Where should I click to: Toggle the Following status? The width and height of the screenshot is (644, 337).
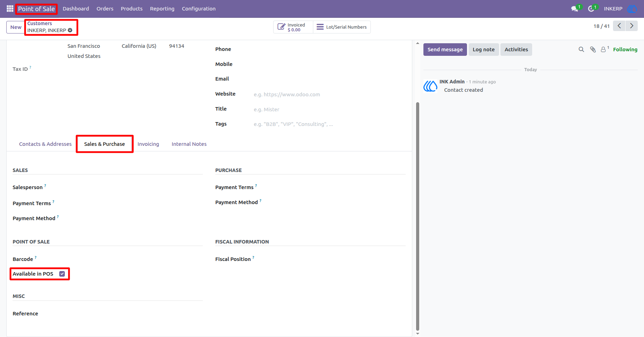(x=625, y=50)
